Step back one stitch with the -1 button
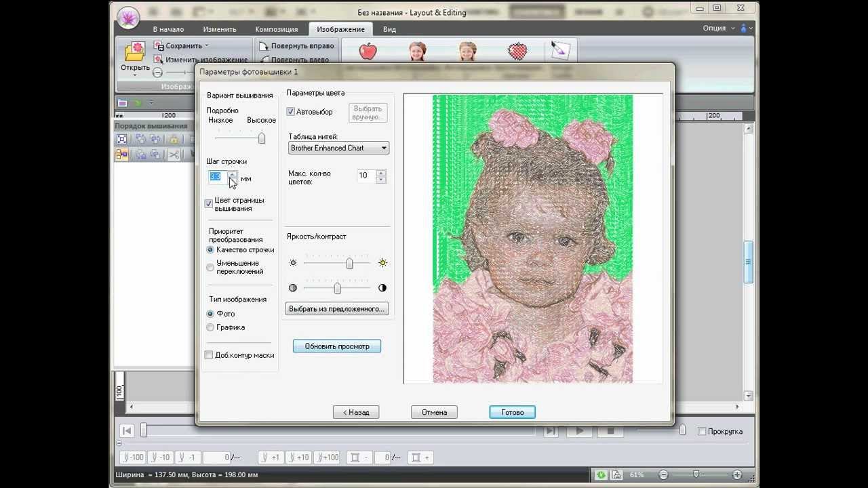Viewport: 868px width, 488px height. (189, 457)
